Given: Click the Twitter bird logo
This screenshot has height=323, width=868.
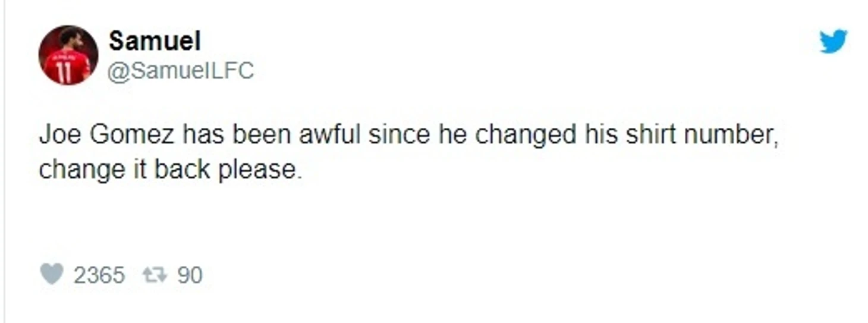Looking at the screenshot, I should coord(833,41).
